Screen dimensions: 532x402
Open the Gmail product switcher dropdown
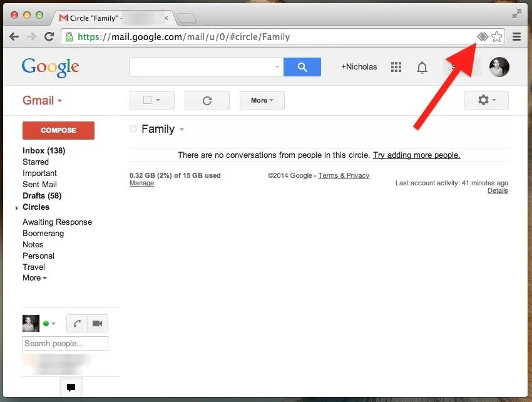pyautogui.click(x=43, y=100)
